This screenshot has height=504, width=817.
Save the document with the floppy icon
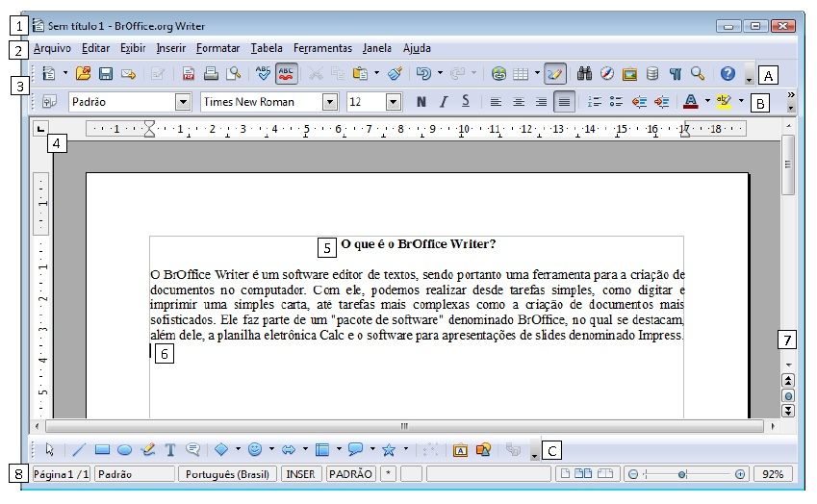(x=106, y=74)
